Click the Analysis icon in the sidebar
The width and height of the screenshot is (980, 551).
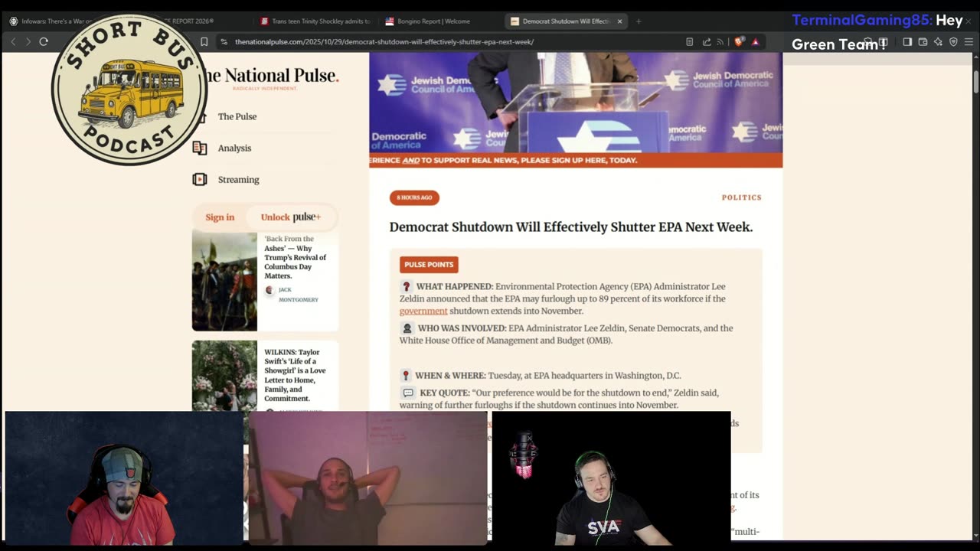click(200, 148)
